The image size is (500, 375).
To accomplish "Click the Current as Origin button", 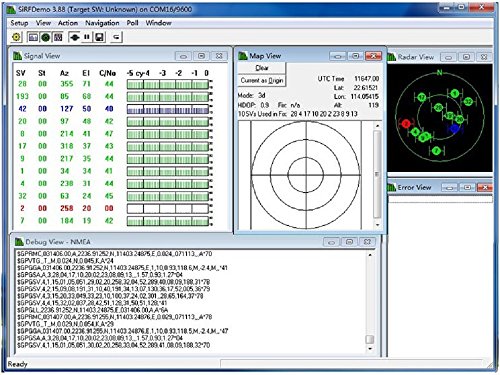I will coord(262,80).
